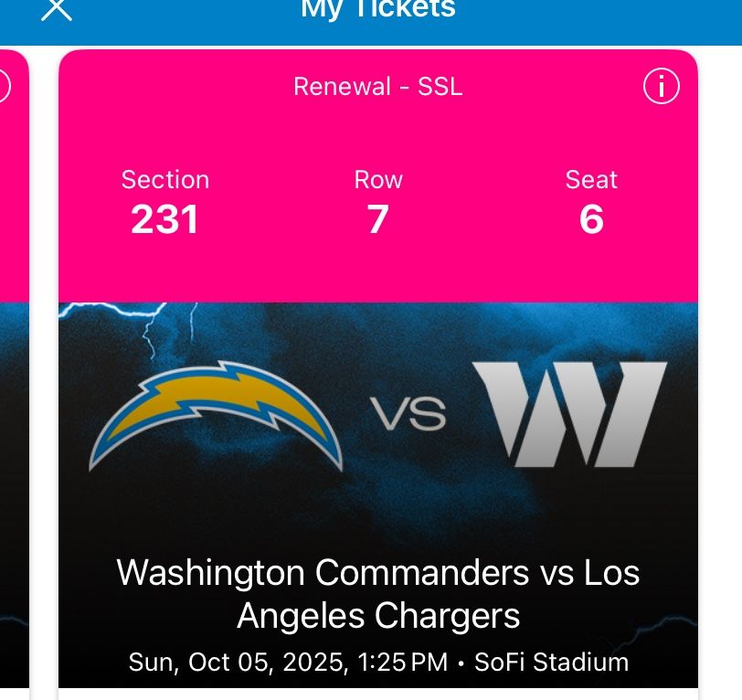The height and width of the screenshot is (700, 742).
Task: Tap the Los Angeles Chargers bolt logo
Action: coord(216,416)
